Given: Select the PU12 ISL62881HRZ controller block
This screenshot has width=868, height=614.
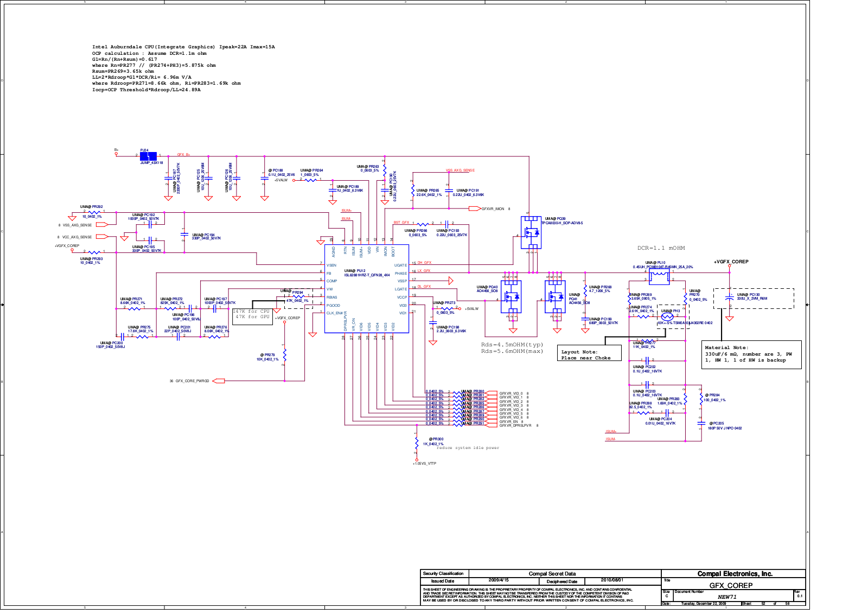Looking at the screenshot, I should coord(366,288).
